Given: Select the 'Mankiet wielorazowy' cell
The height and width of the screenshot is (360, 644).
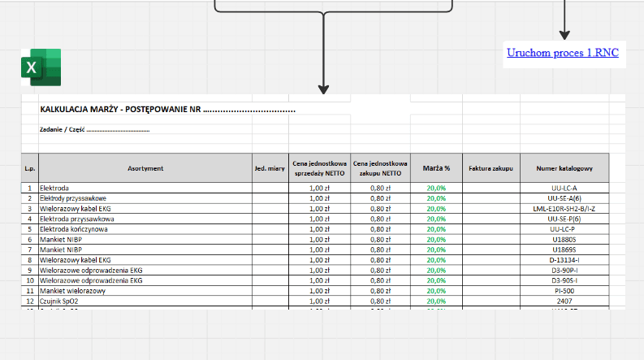Looking at the screenshot, I should coord(145,291).
